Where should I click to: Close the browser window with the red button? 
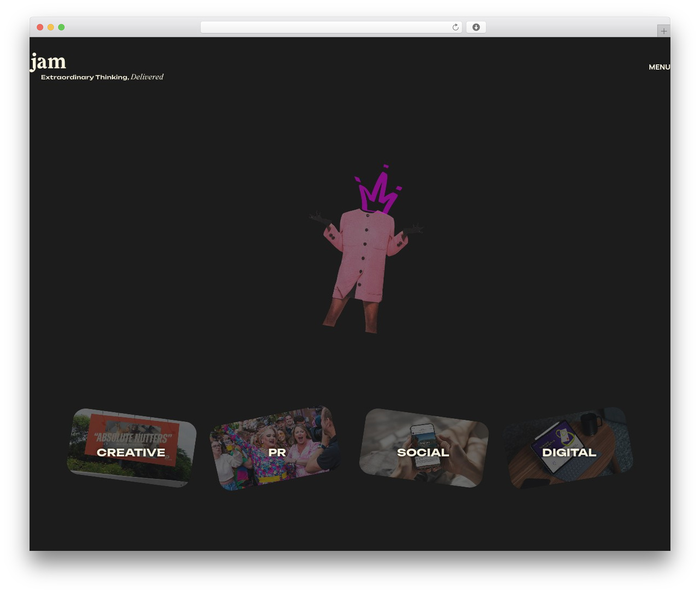[x=40, y=27]
